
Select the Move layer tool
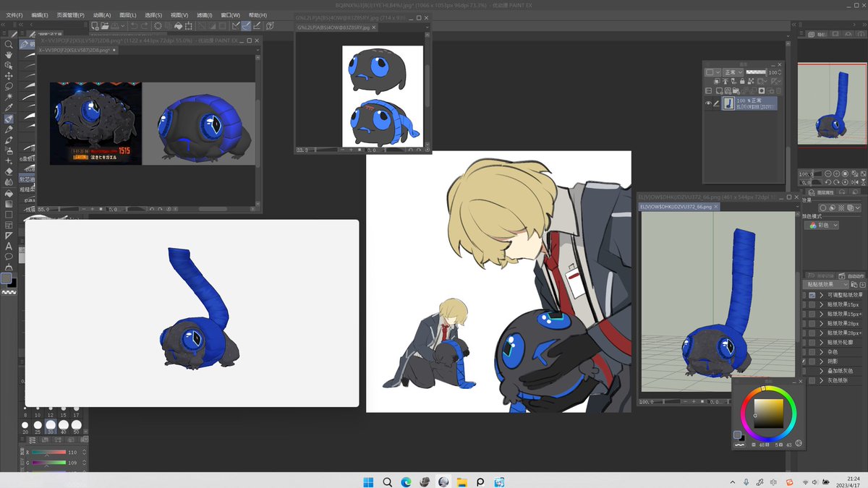(9, 76)
